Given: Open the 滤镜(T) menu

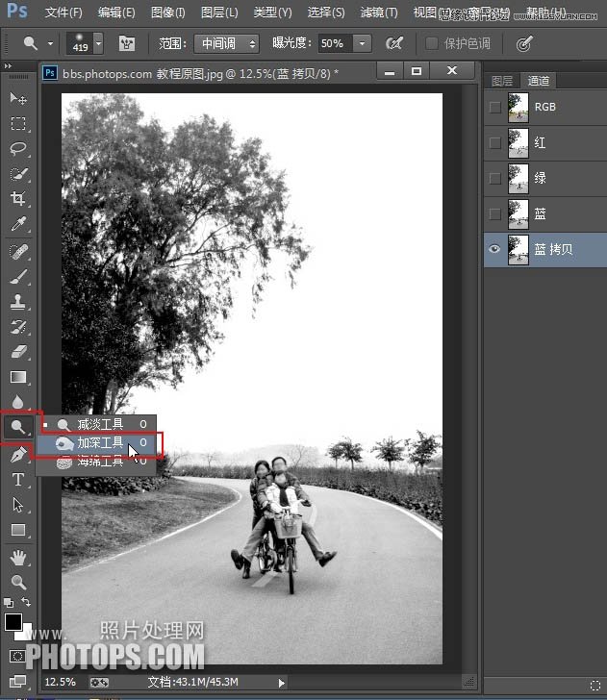Looking at the screenshot, I should pyautogui.click(x=379, y=12).
